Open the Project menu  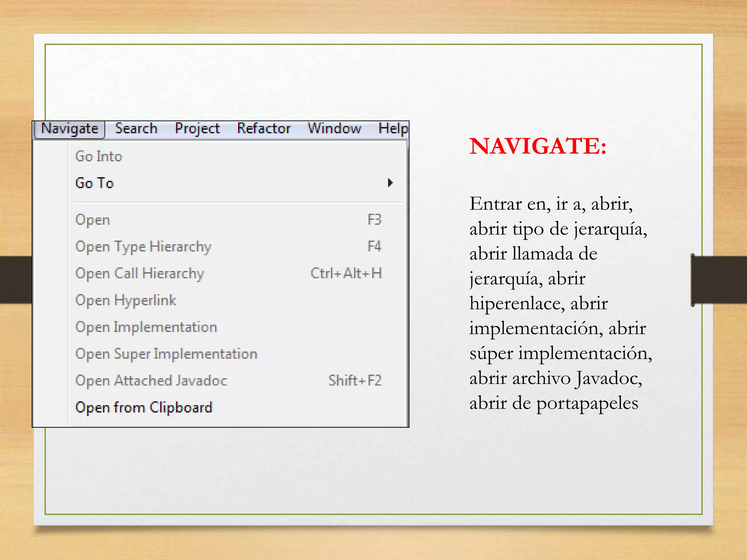197,129
